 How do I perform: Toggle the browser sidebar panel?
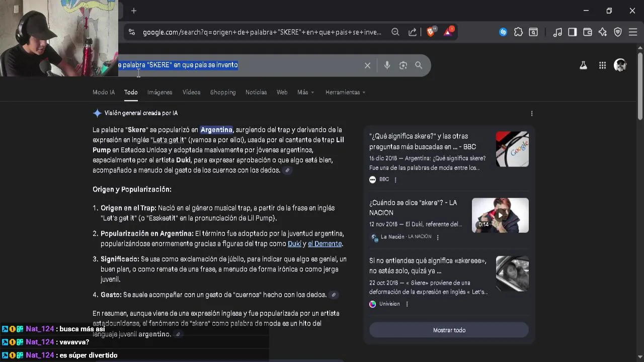[x=573, y=32]
